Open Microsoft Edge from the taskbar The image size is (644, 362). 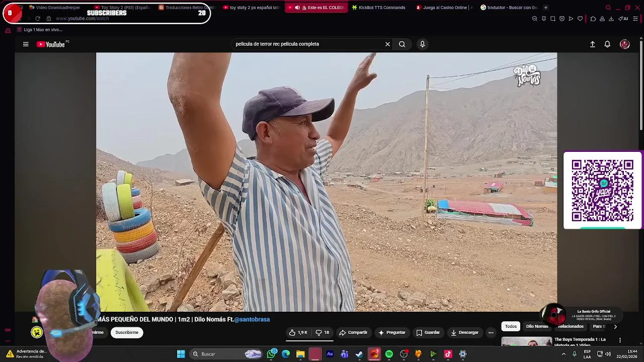click(286, 354)
